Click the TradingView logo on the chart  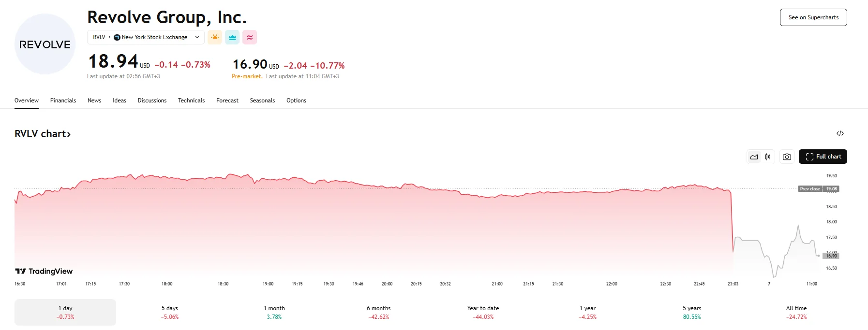(x=44, y=271)
